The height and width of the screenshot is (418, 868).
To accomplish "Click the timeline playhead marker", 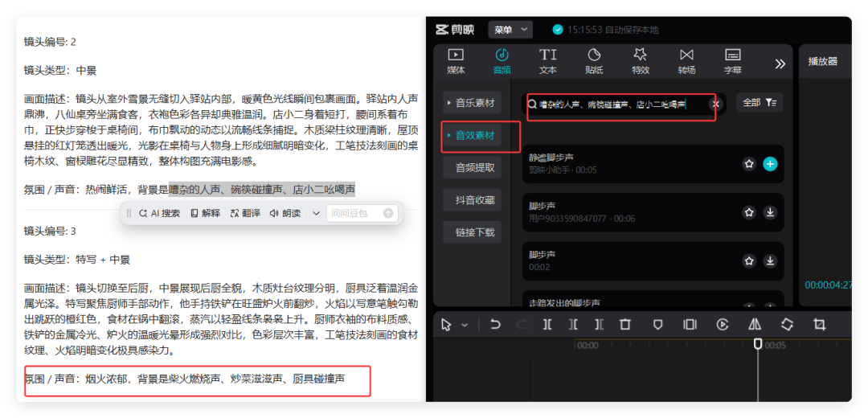I will pyautogui.click(x=757, y=344).
